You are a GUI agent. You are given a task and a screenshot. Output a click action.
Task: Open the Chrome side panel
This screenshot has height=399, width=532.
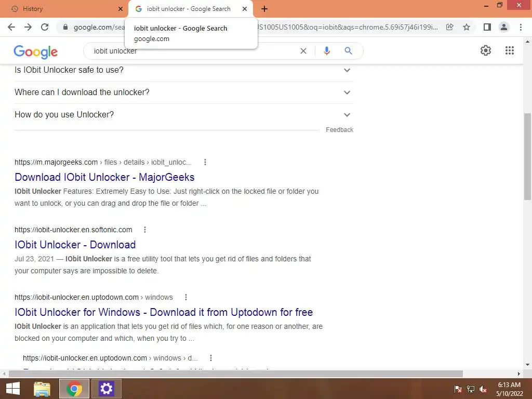click(x=487, y=27)
